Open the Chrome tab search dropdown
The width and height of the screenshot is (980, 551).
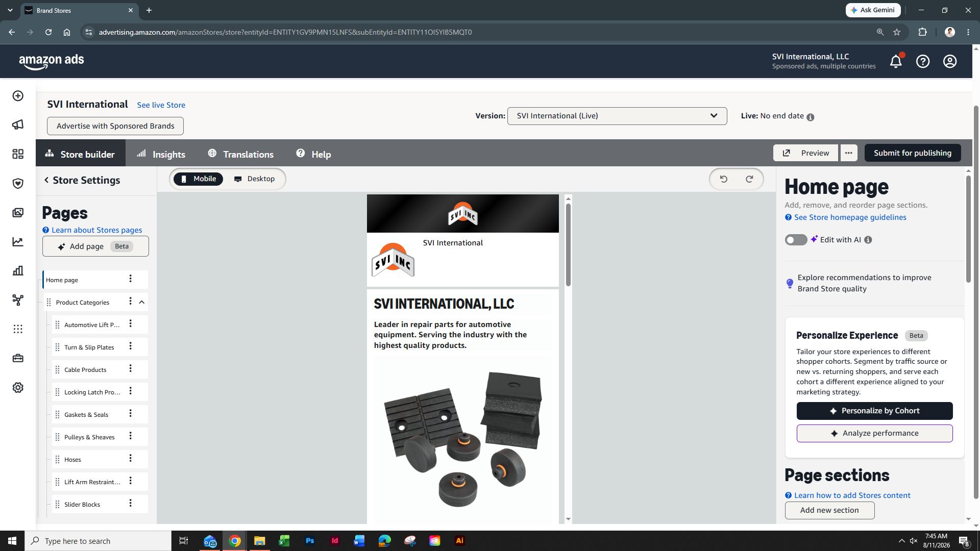10,10
